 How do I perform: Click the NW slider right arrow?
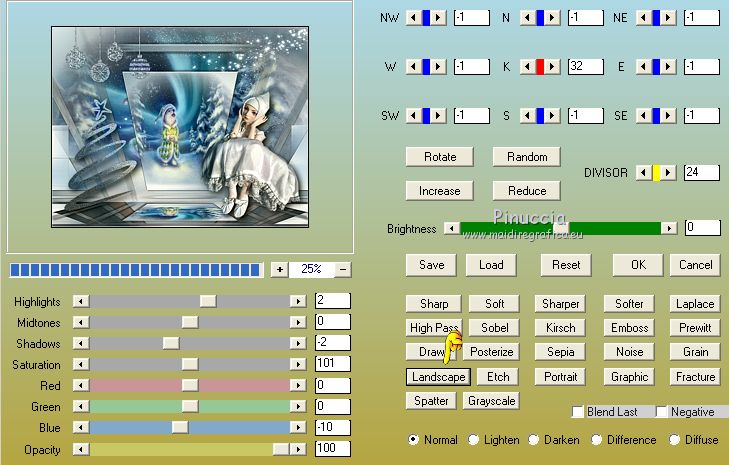(437, 18)
